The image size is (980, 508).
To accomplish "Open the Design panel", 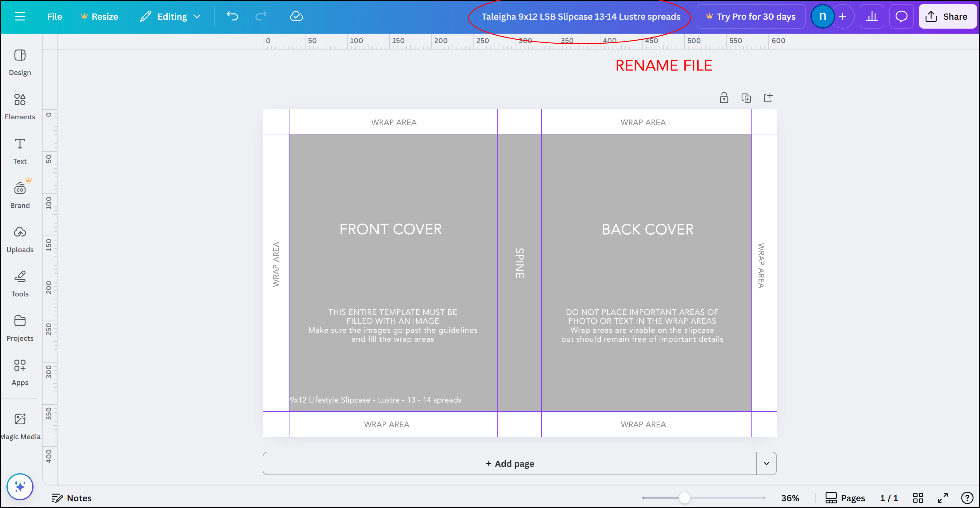I will tap(20, 62).
